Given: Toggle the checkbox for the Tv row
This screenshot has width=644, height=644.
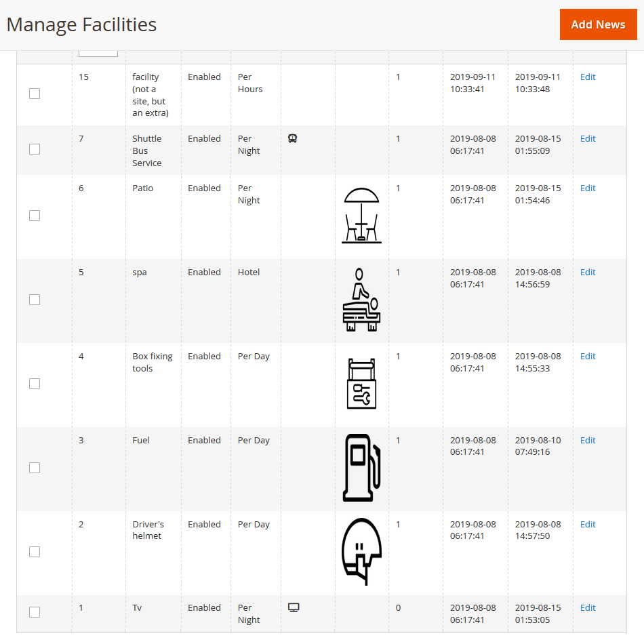Looking at the screenshot, I should [35, 612].
